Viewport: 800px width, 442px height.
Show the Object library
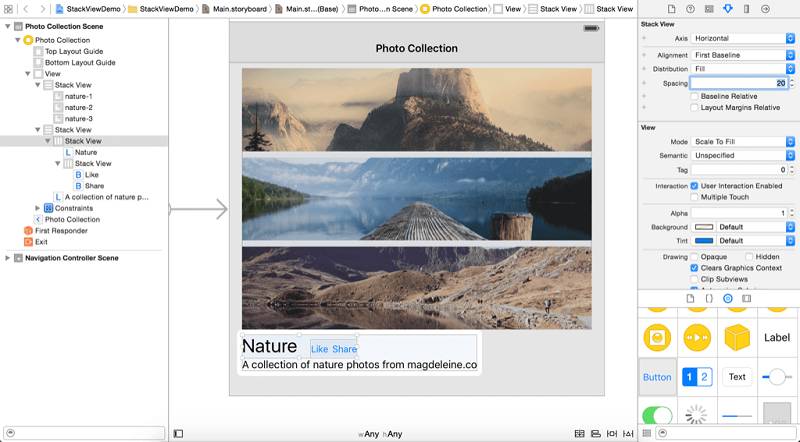(728, 299)
